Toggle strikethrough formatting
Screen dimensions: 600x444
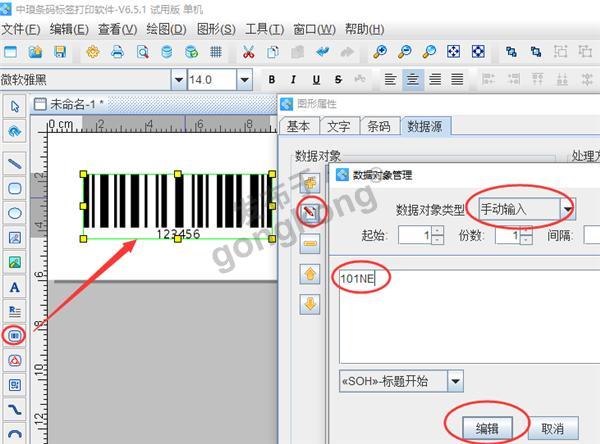pyautogui.click(x=338, y=80)
